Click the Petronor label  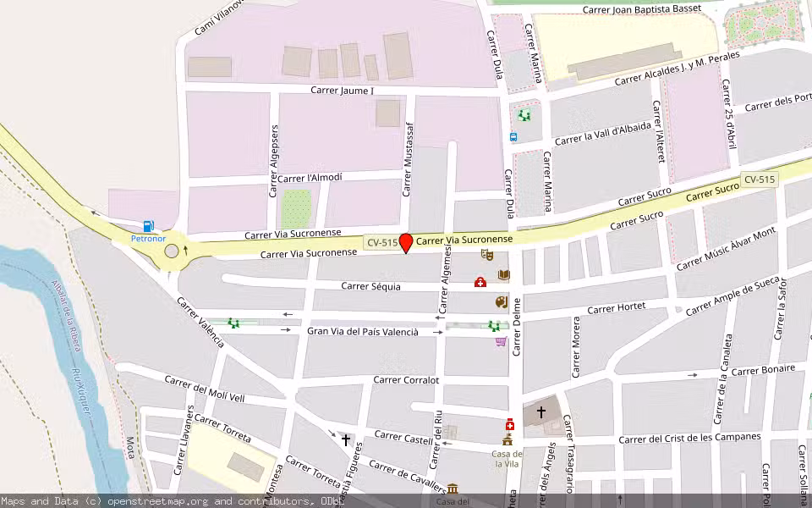[x=148, y=239]
